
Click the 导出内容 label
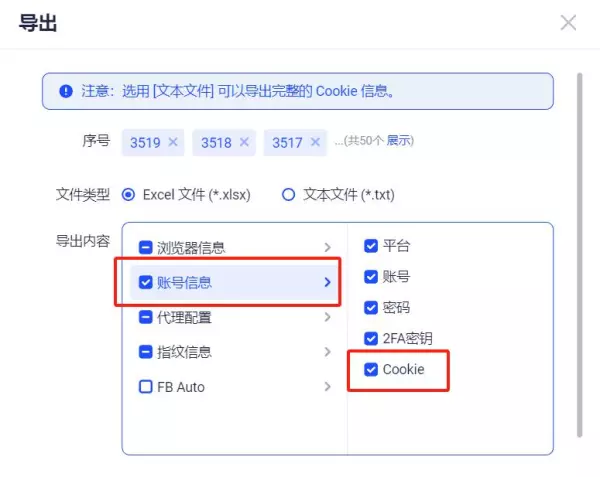(x=83, y=241)
